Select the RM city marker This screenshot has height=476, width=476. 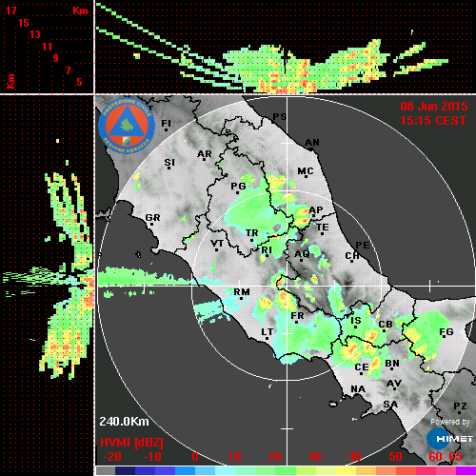(x=242, y=298)
